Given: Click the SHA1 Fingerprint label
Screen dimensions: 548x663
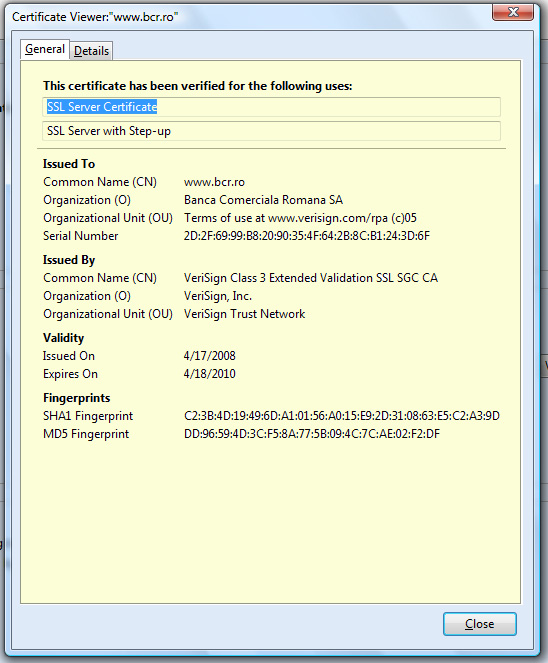Looking at the screenshot, I should (88, 416).
